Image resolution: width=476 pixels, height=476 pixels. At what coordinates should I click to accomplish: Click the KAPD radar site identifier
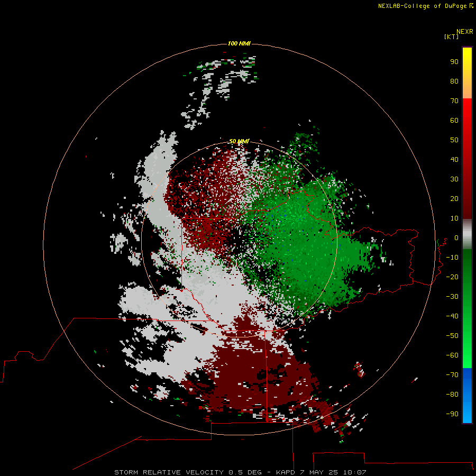(x=286, y=472)
